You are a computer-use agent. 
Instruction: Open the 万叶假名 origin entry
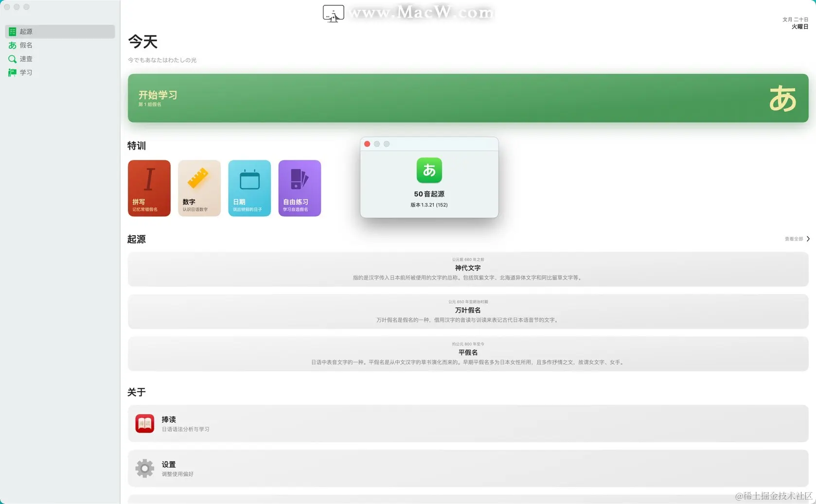point(468,312)
